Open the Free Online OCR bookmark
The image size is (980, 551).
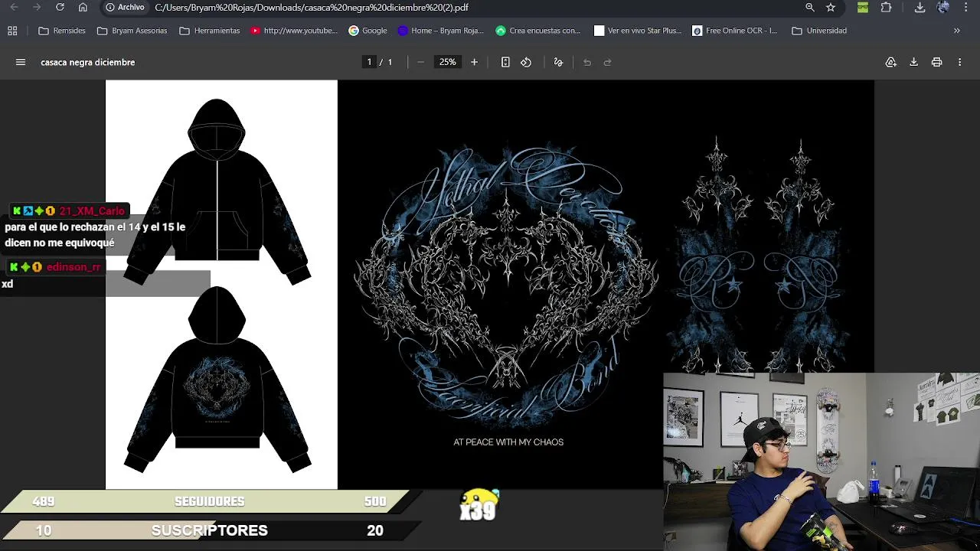[735, 31]
